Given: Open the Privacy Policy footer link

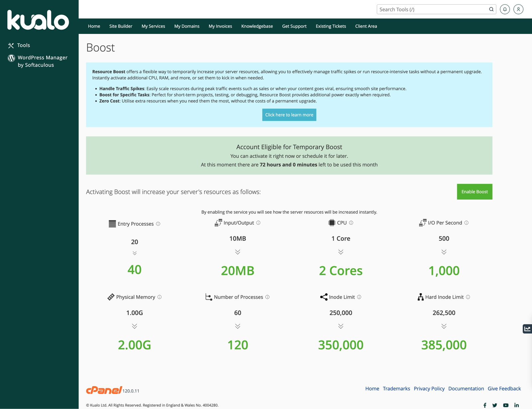Looking at the screenshot, I should pos(429,389).
